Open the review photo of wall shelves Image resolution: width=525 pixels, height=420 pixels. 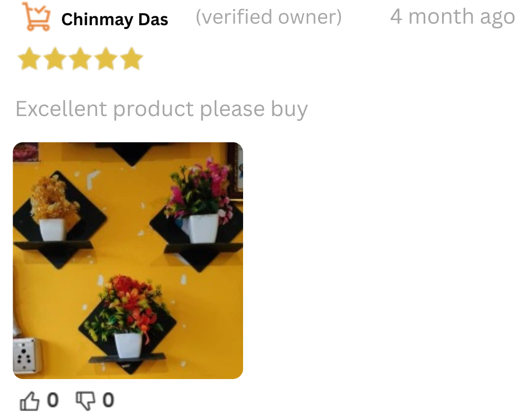(128, 260)
